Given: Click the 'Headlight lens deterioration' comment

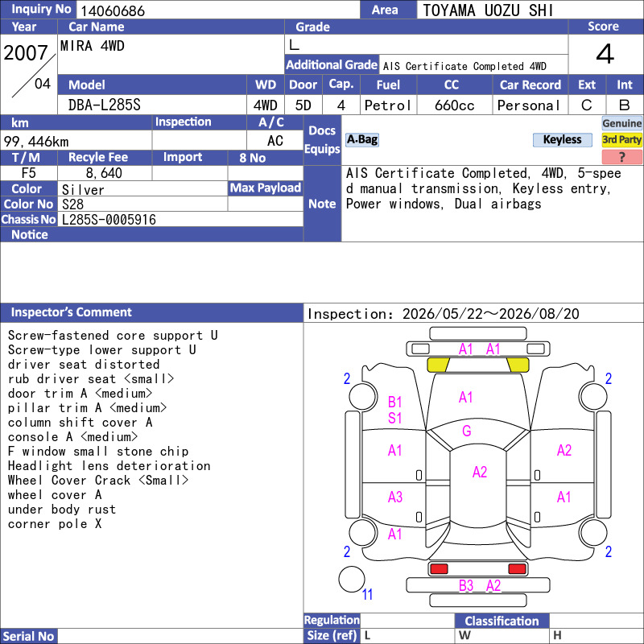Looking at the screenshot, I should point(109,466).
